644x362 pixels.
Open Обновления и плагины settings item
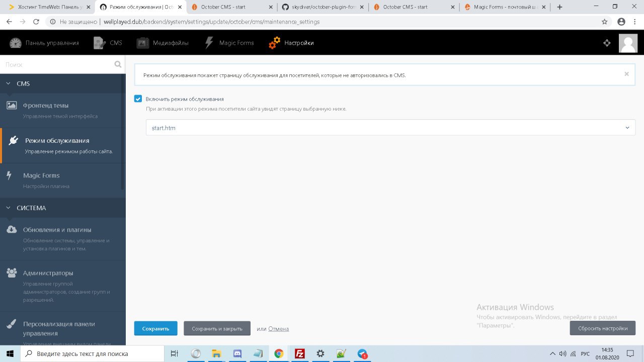pos(63,239)
